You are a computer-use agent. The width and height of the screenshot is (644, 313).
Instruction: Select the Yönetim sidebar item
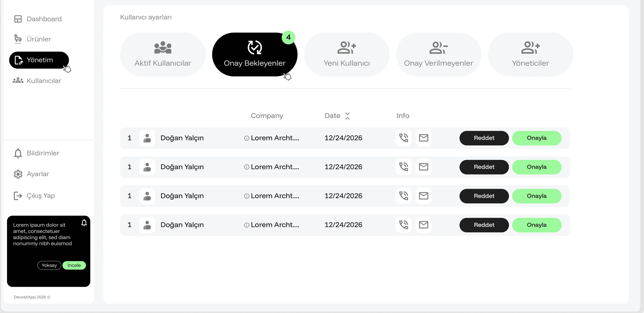click(x=39, y=60)
